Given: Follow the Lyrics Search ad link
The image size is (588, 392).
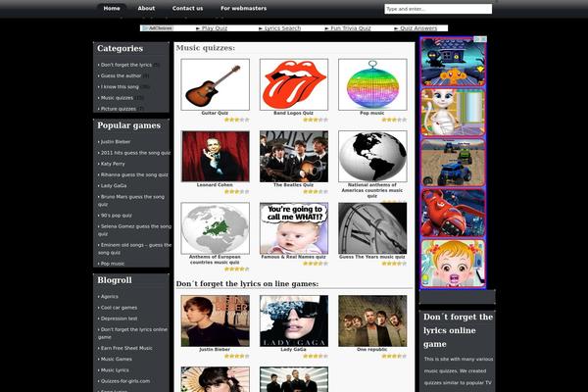Looking at the screenshot, I should 282,28.
